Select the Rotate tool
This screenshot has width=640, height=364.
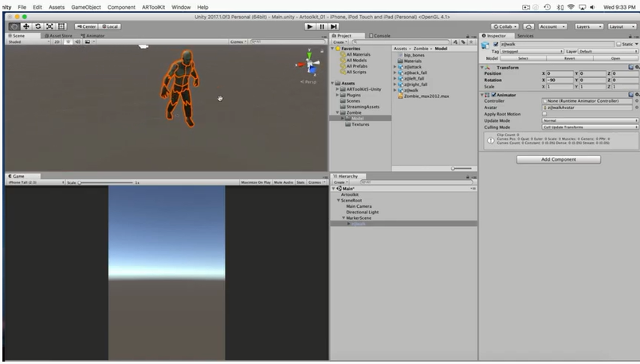point(37,26)
